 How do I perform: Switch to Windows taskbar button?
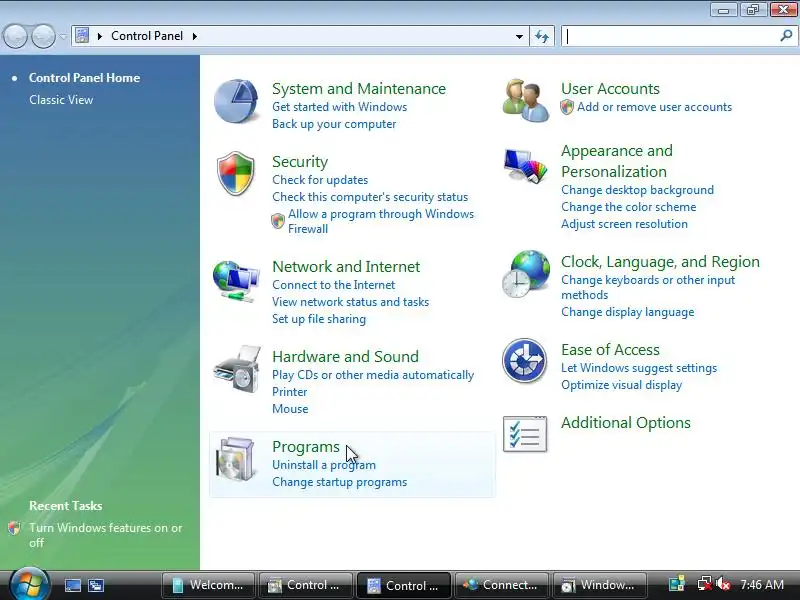pos(600,585)
